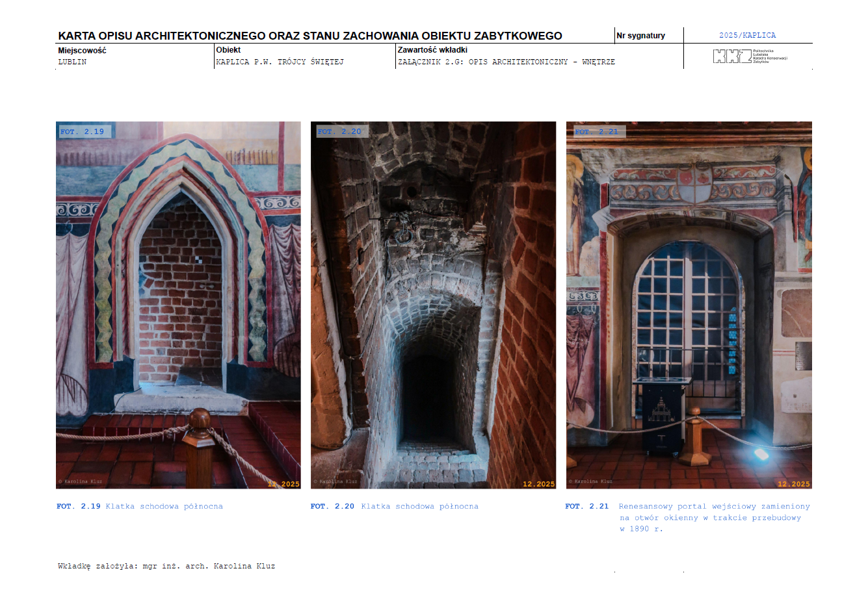Click the 'Miejscowość' field label
868x612 pixels.
click(82, 50)
